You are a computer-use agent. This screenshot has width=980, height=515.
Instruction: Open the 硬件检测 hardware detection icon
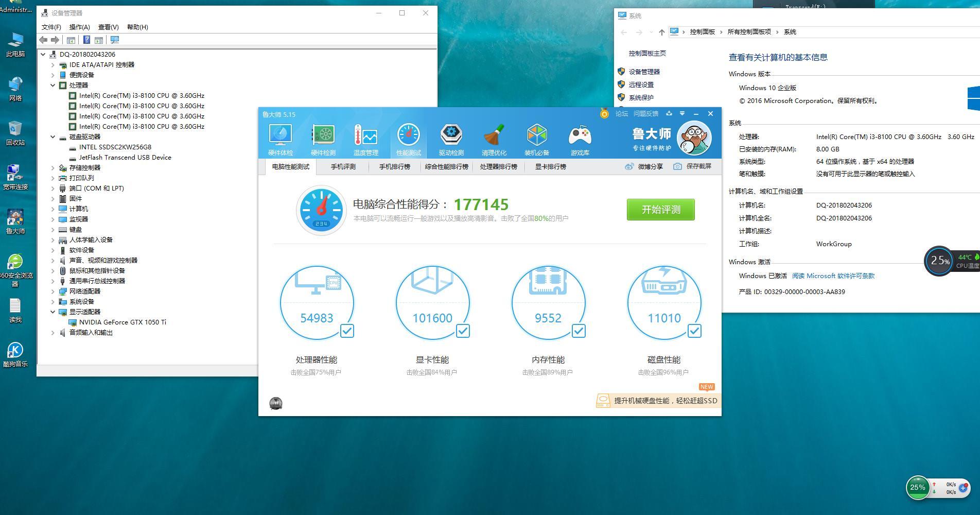pos(323,140)
